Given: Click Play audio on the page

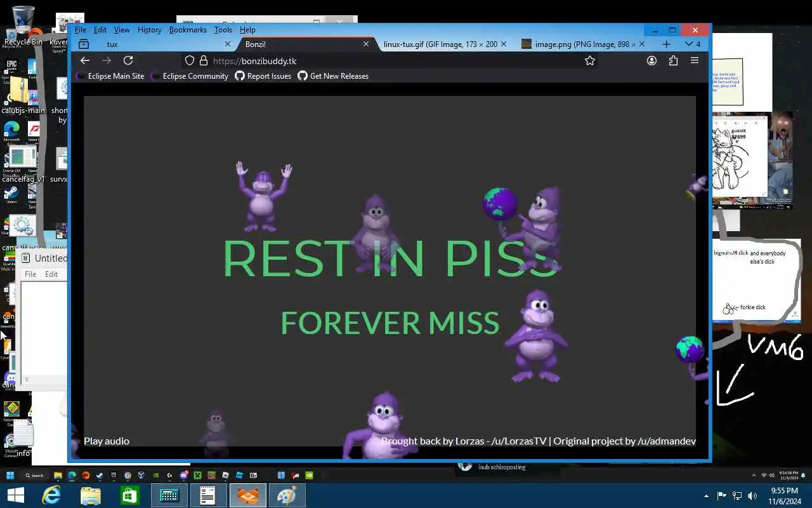Looking at the screenshot, I should coord(107,441).
